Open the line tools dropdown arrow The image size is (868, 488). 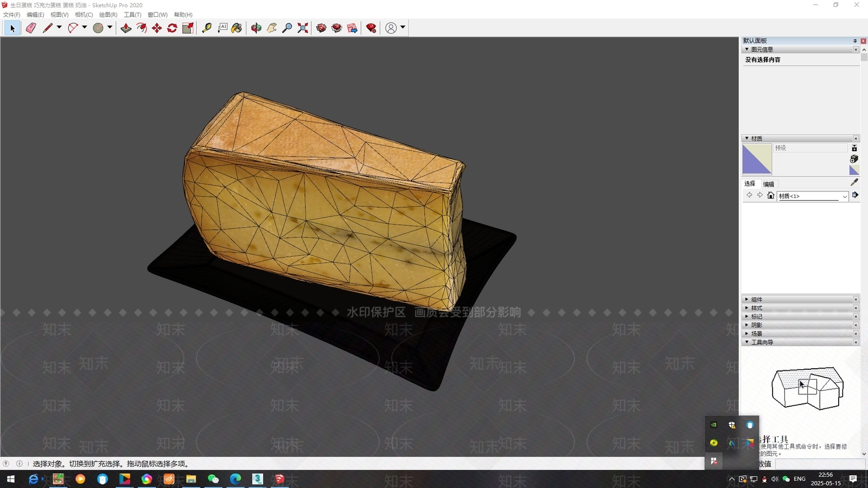coord(59,27)
